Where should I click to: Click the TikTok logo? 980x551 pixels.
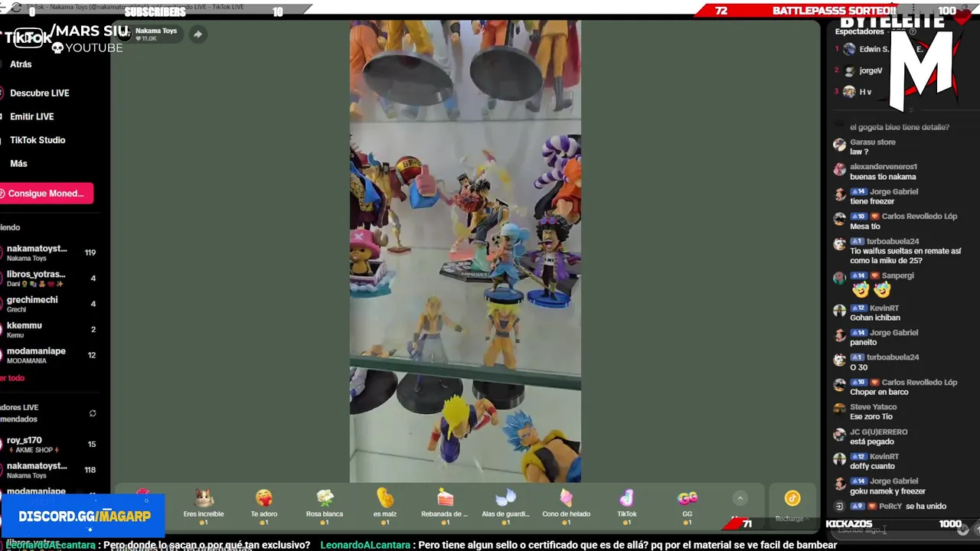[x=28, y=38]
